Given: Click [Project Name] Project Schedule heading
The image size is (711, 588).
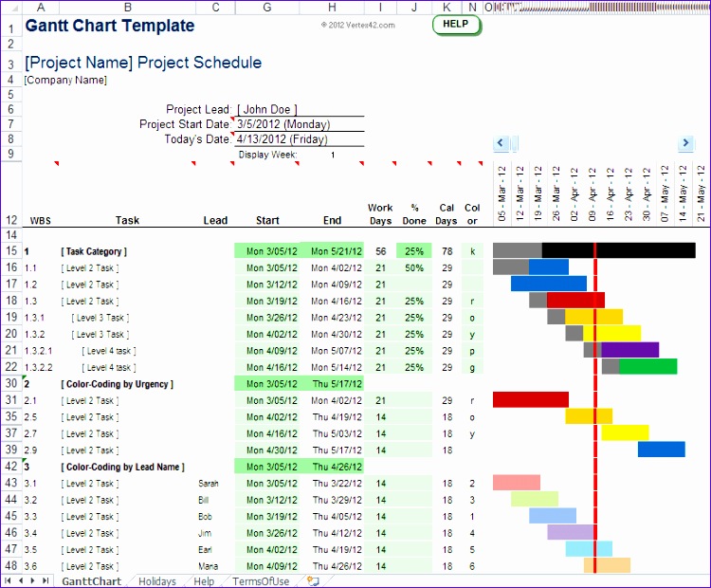Looking at the screenshot, I should (x=143, y=63).
